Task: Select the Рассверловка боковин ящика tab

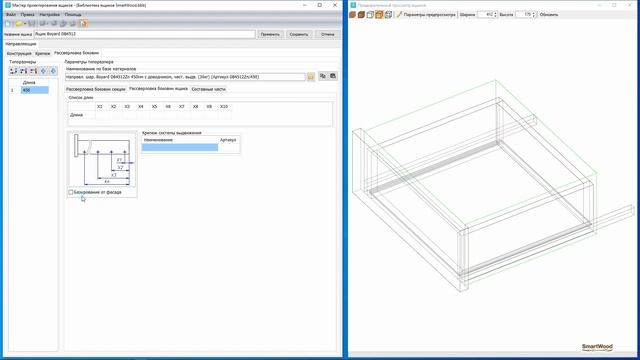Action: [x=158, y=89]
